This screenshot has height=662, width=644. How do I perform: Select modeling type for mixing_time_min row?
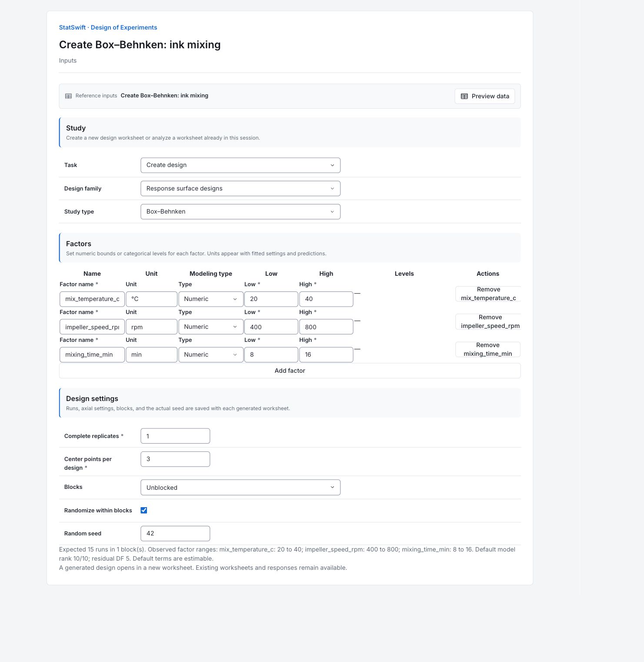pos(211,355)
